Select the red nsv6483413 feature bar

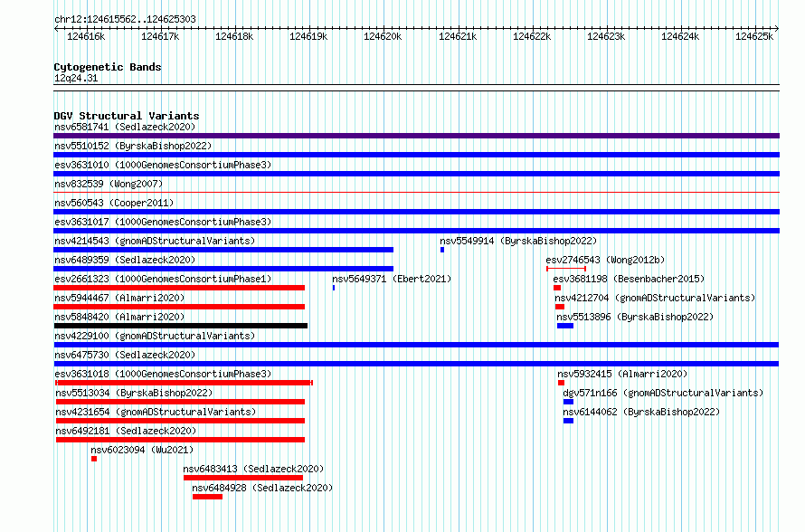243,478
